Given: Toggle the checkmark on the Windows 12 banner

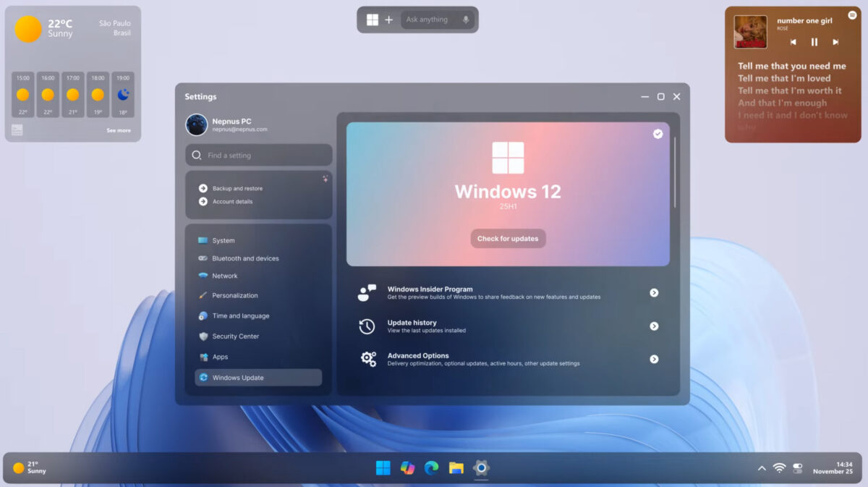Looking at the screenshot, I should pyautogui.click(x=658, y=134).
